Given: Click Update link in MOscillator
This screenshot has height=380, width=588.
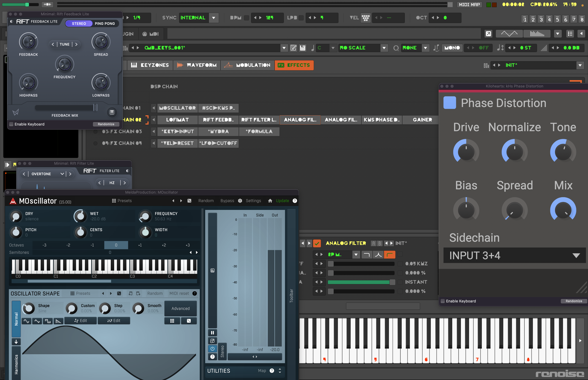Looking at the screenshot, I should coord(282,201).
